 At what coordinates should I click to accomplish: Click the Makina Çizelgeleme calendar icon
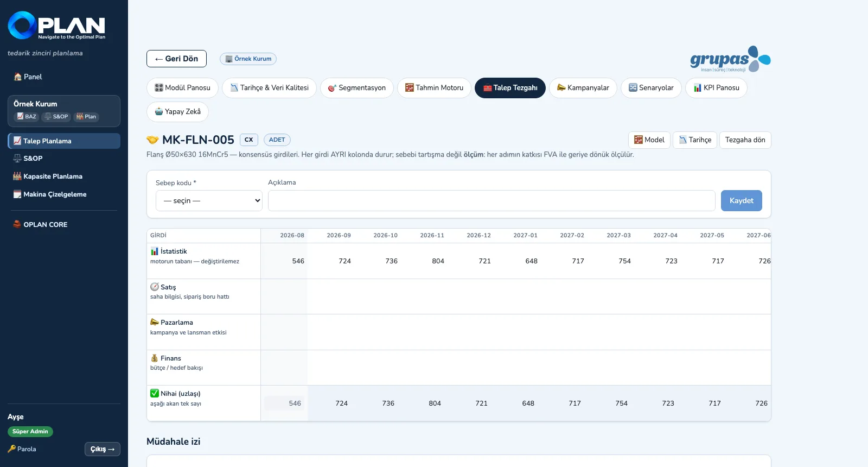[x=17, y=194]
